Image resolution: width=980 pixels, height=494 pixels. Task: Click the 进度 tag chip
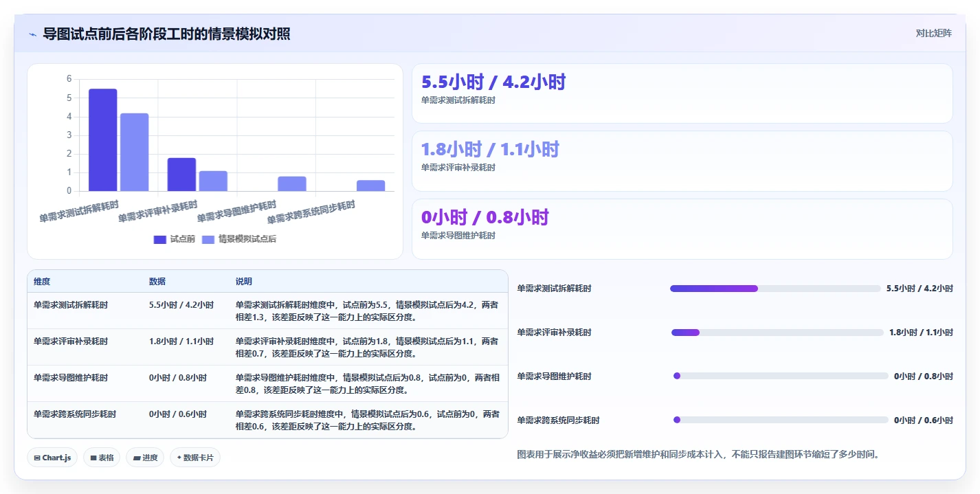pos(145,458)
